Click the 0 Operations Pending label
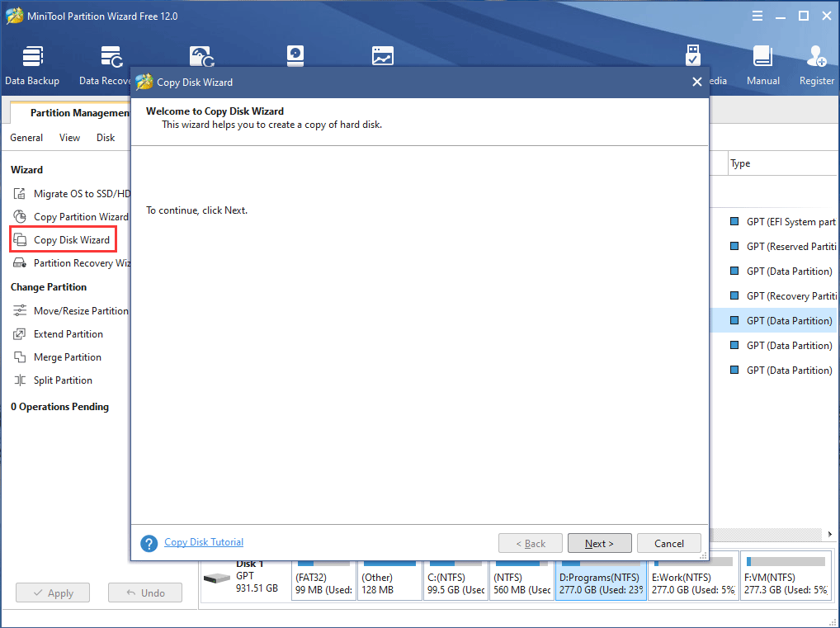 point(59,407)
